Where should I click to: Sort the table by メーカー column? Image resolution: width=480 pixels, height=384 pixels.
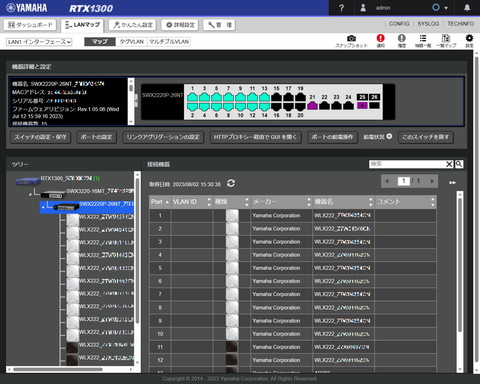tap(281, 202)
